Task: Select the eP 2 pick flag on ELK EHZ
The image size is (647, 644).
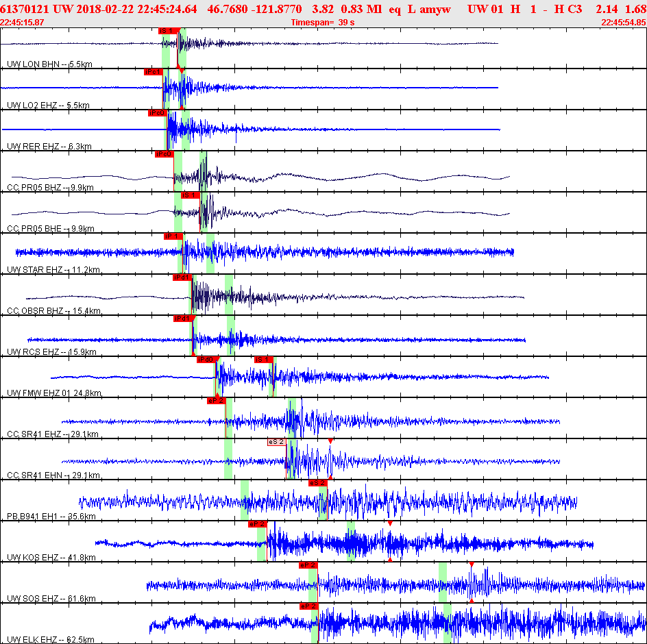Action: coord(308,606)
